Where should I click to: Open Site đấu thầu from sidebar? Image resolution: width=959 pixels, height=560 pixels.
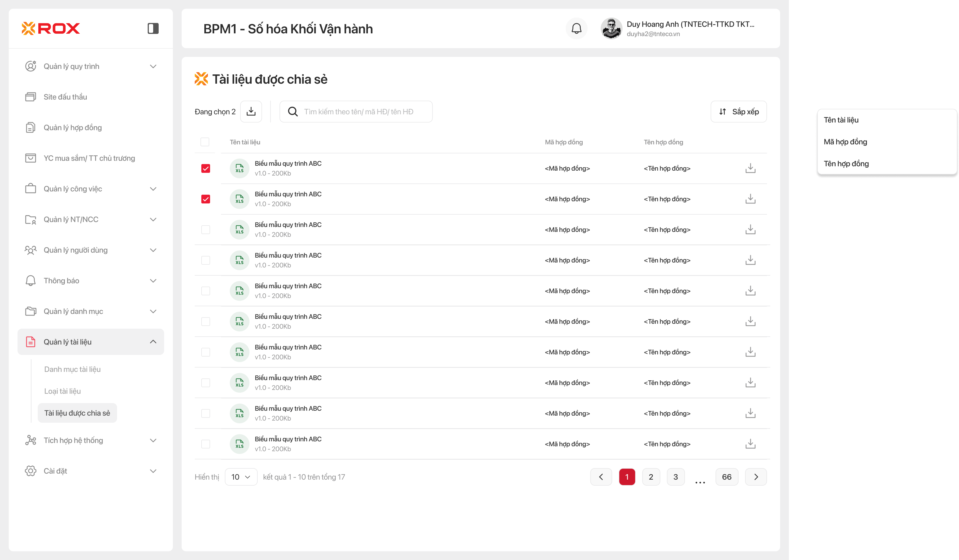(x=65, y=97)
